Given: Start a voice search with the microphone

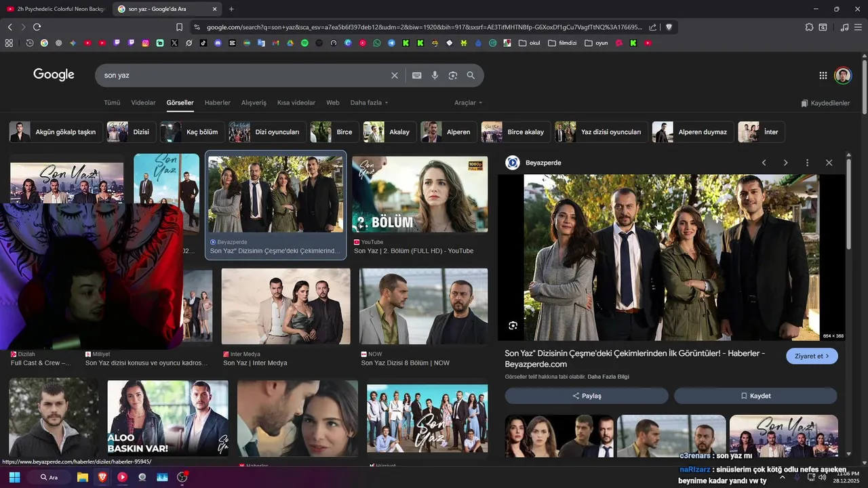Looking at the screenshot, I should (435, 75).
